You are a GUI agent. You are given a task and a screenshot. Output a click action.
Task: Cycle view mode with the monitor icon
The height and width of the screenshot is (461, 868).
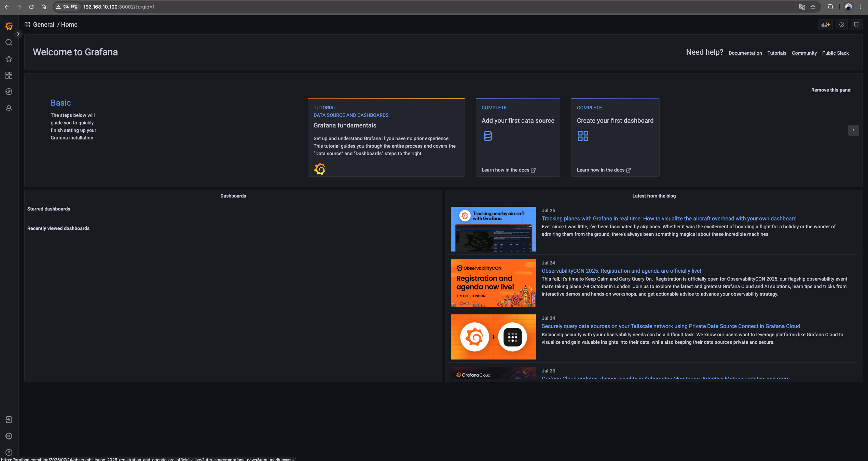[856, 25]
